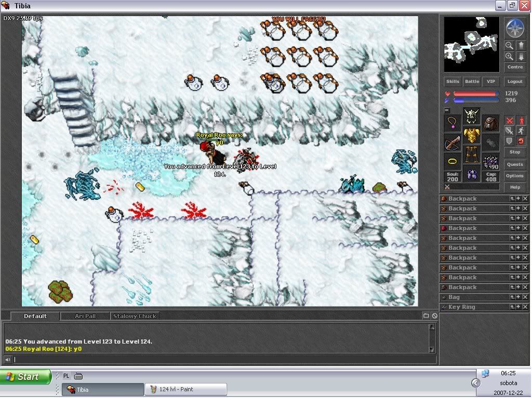Image resolution: width=532 pixels, height=398 pixels.
Task: Select the bolts ammunition slot showing 90
Action: 491,162
